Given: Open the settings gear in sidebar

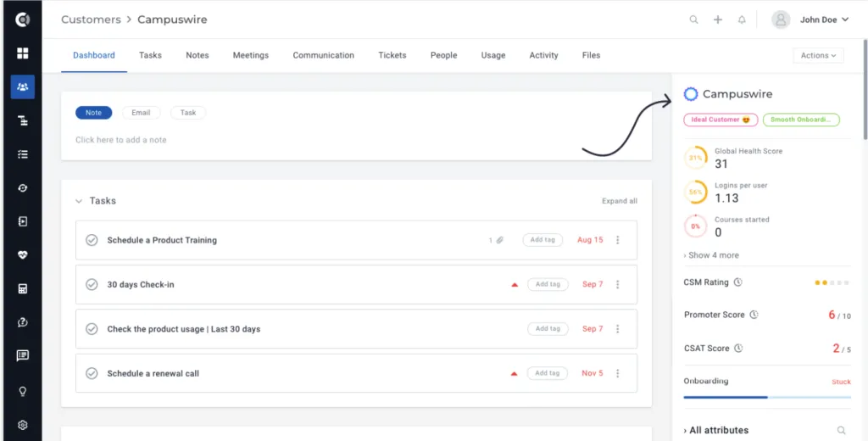Looking at the screenshot, I should (23, 426).
